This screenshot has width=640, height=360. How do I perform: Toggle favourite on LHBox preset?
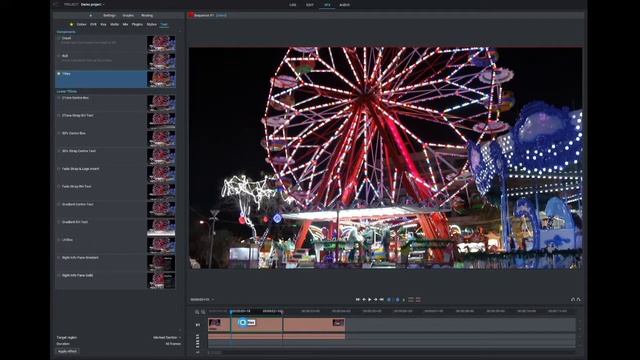click(59, 240)
